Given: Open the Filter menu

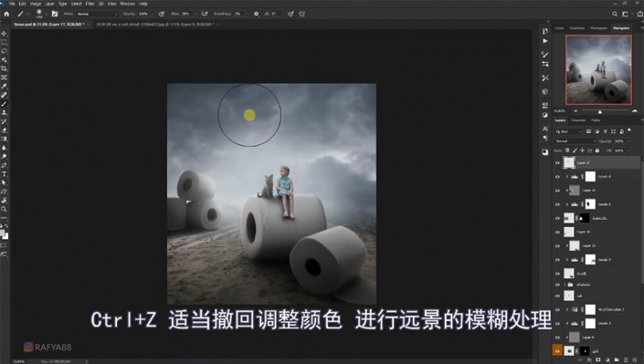Looking at the screenshot, I should (x=90, y=4).
